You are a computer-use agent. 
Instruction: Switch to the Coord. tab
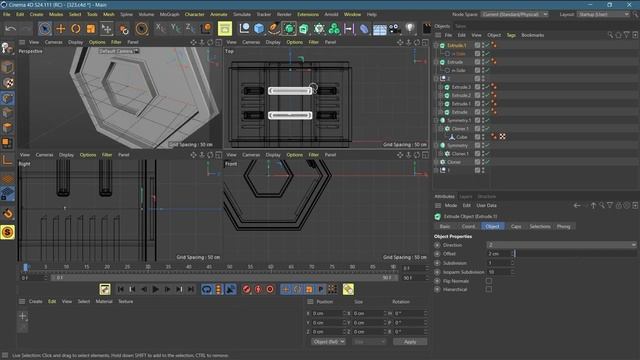pos(468,226)
